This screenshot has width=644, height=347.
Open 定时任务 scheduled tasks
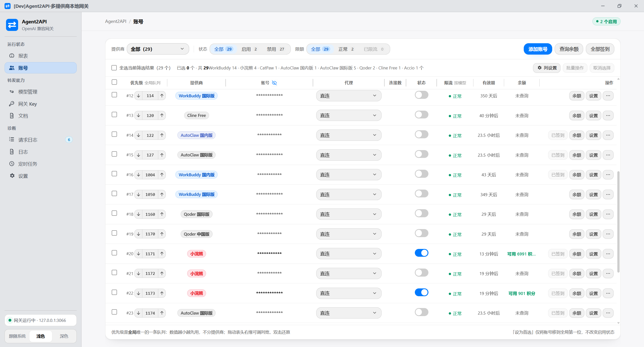(x=41, y=164)
